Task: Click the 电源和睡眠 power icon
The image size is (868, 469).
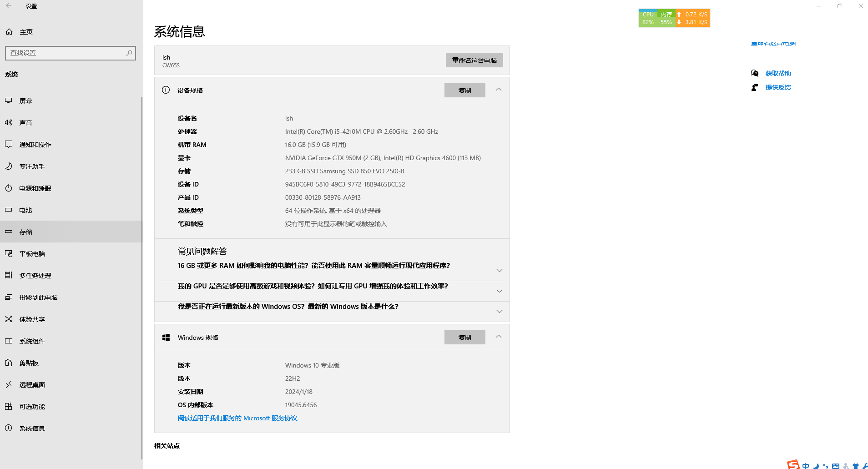Action: click(x=9, y=188)
